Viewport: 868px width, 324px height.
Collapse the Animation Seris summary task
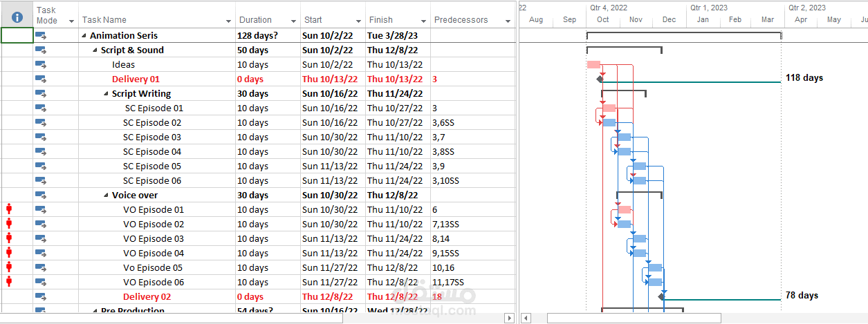[x=84, y=36]
